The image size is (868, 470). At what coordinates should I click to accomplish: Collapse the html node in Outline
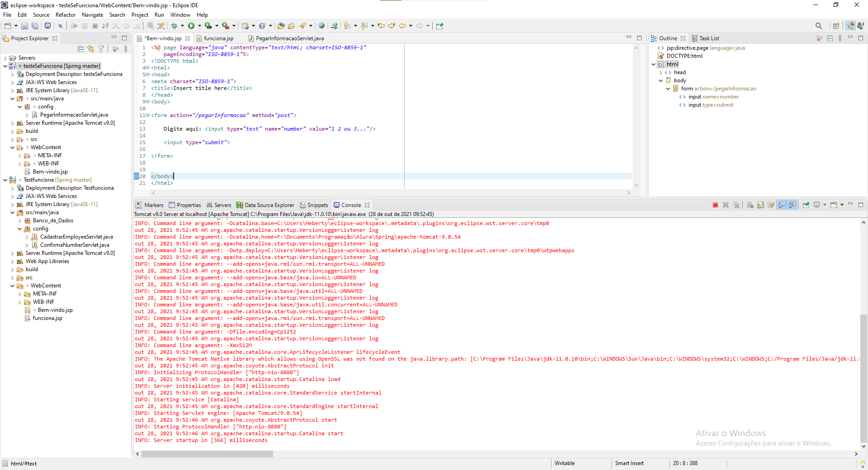pos(653,64)
